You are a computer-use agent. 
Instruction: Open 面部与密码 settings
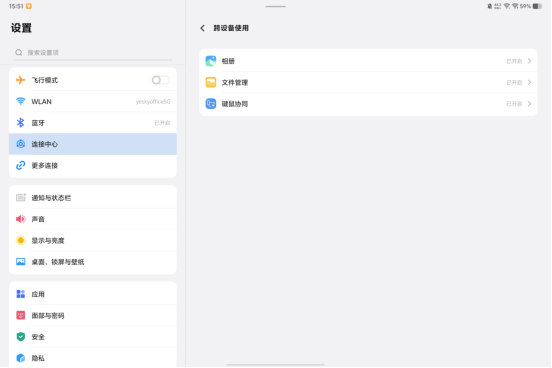[x=93, y=316]
